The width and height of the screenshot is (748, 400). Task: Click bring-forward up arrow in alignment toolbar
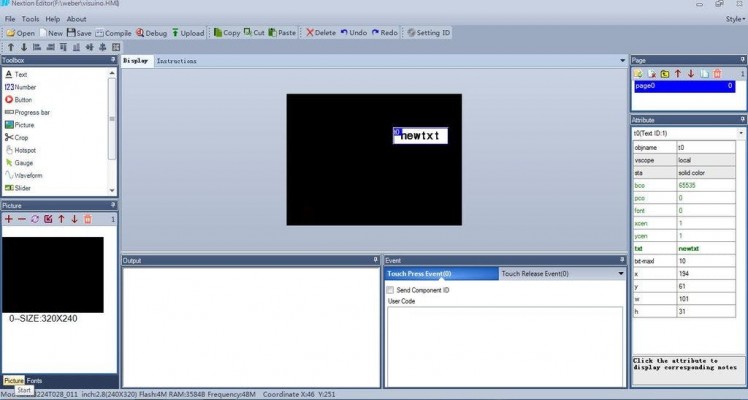pyautogui.click(x=10, y=47)
